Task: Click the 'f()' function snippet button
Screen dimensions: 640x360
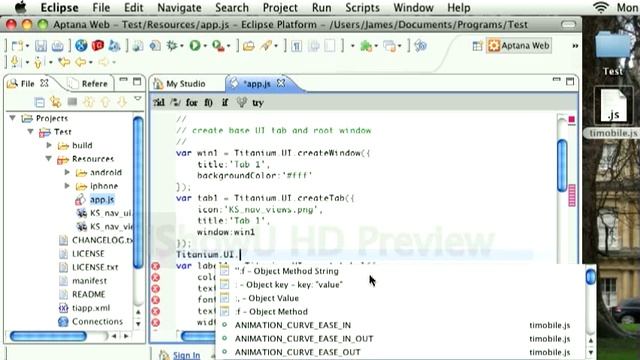Action: (x=208, y=103)
